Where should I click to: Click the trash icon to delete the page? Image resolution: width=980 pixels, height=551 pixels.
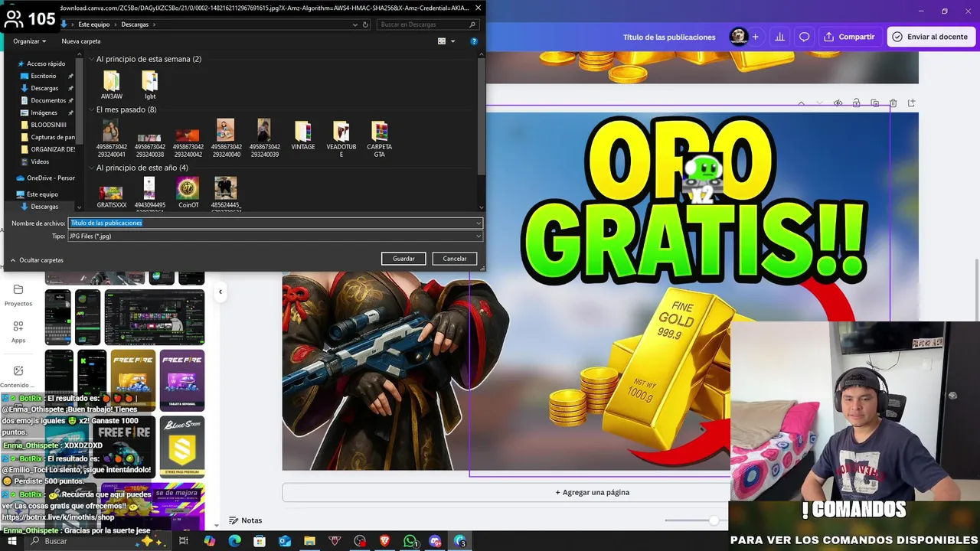pyautogui.click(x=893, y=103)
